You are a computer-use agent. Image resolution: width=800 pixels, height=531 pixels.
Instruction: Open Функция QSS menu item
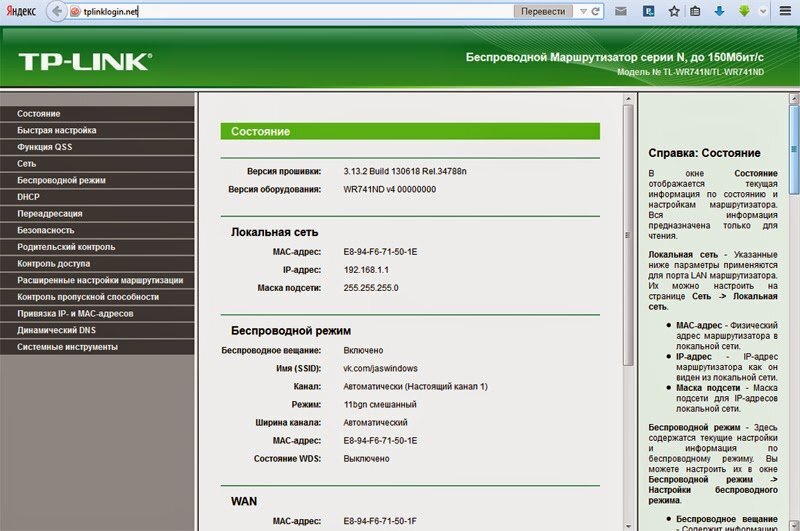click(x=97, y=147)
